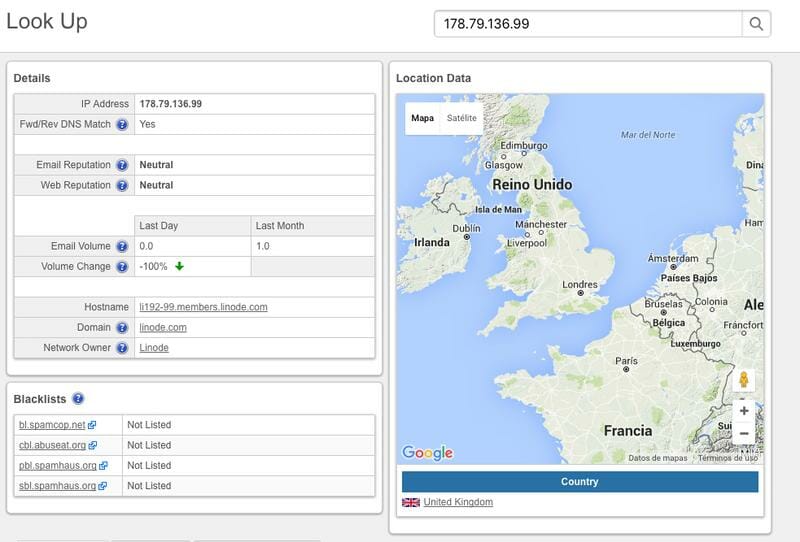Open help icon beside Blacklists heading
The height and width of the screenshot is (542, 800).
tap(78, 399)
